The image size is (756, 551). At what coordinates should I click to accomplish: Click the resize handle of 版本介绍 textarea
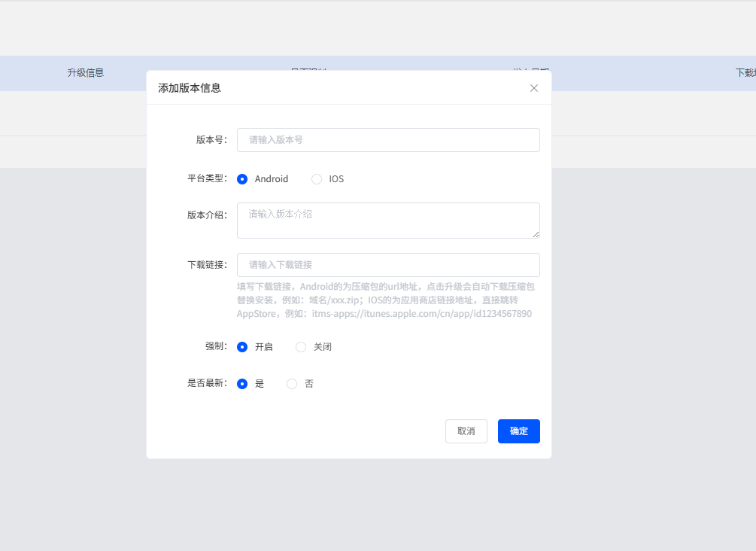click(536, 235)
